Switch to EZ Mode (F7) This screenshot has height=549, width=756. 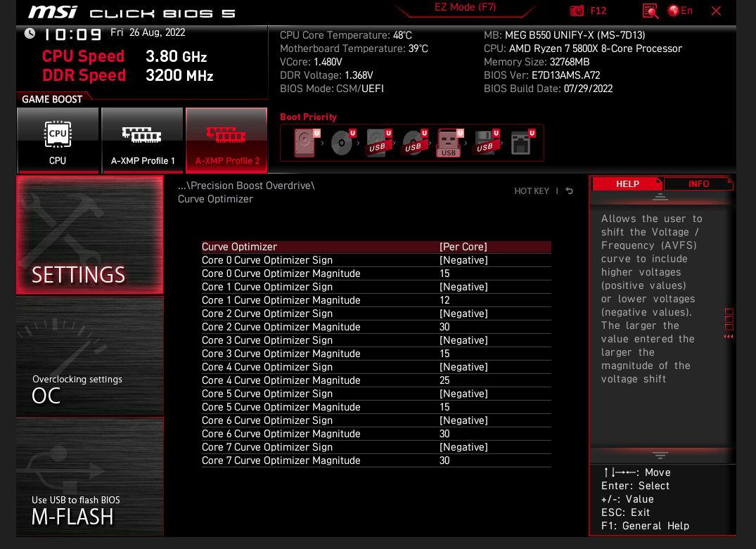[466, 7]
